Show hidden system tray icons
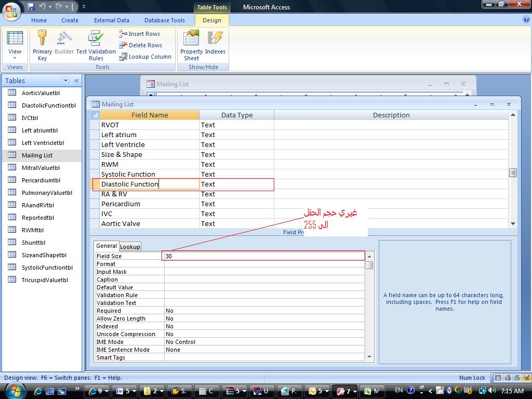The height and width of the screenshot is (399, 532). tap(430, 391)
